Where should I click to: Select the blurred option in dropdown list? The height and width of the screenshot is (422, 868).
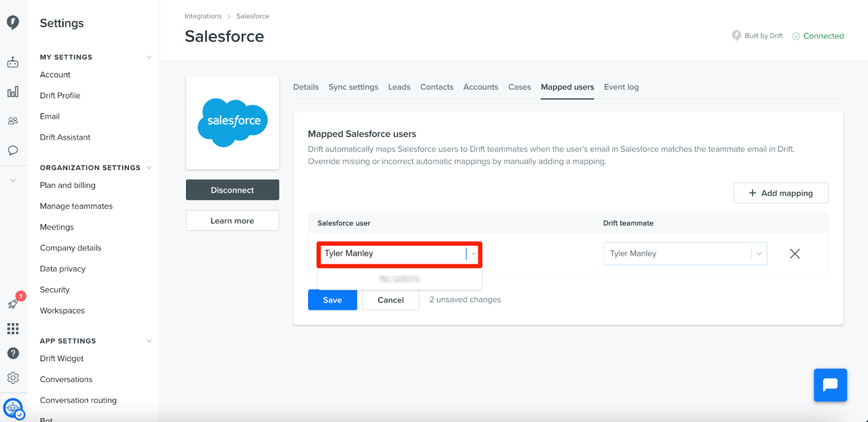point(400,279)
